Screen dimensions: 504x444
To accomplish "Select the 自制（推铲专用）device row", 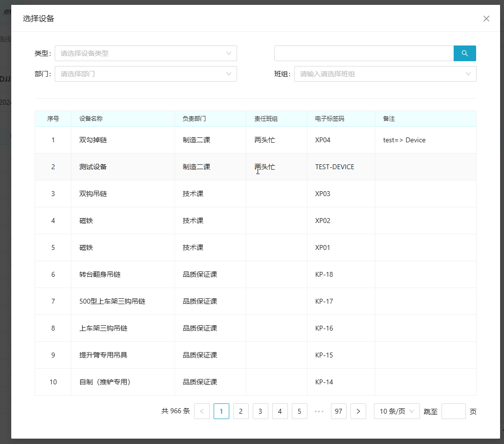I will click(256, 382).
